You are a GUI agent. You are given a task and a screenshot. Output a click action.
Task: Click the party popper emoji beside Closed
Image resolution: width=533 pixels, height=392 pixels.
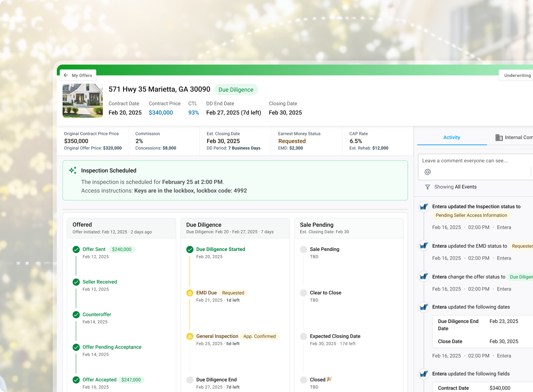point(329,379)
